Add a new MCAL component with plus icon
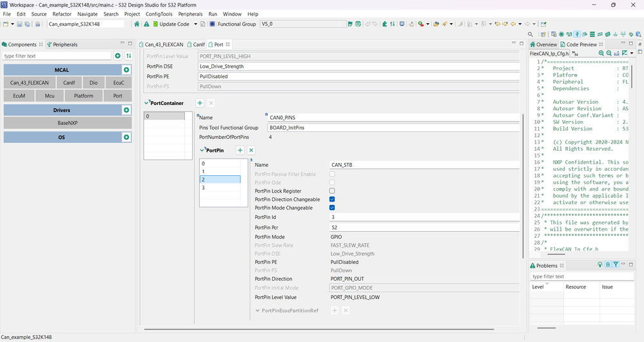The width and height of the screenshot is (644, 342). coord(126,70)
